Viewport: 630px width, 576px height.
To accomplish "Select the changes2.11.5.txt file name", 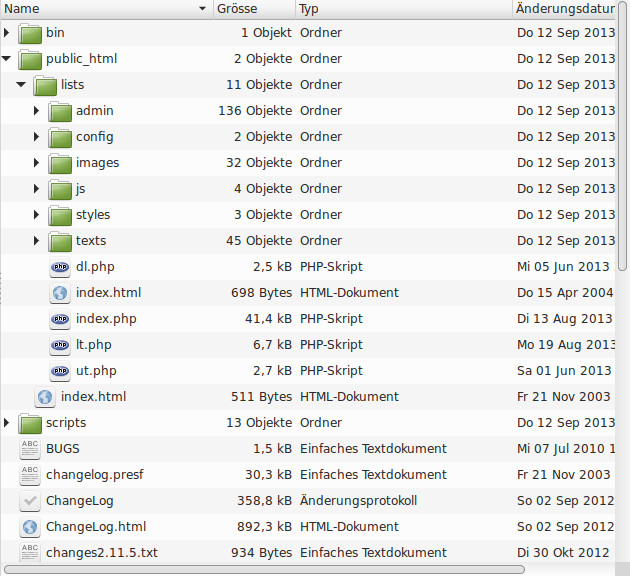I will [x=102, y=553].
